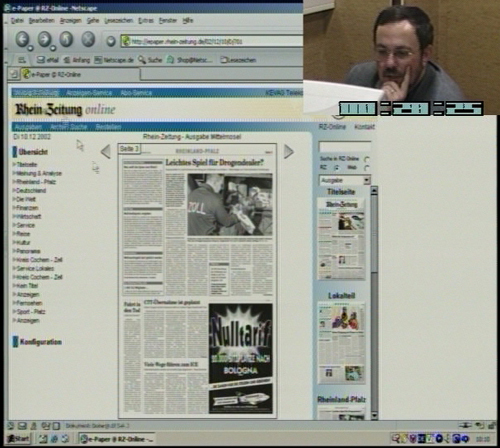Click the Address Book icon in the status bar
500x448 pixels.
point(56,426)
